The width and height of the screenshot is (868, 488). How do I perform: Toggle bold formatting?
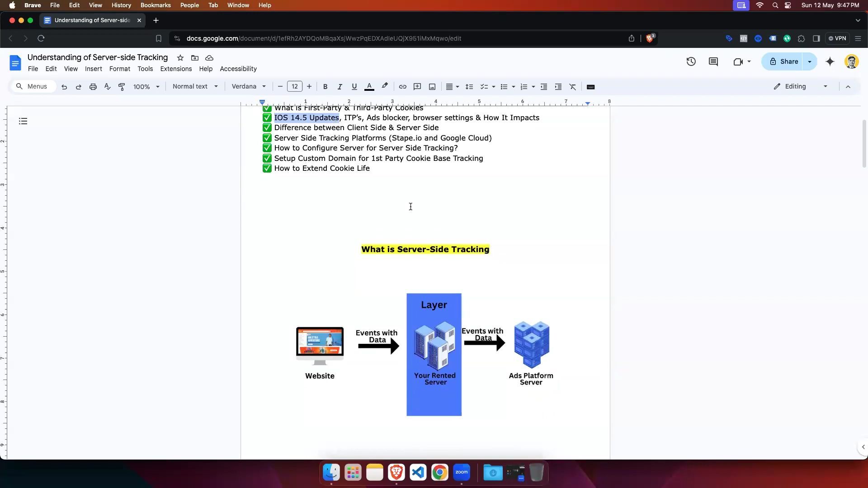(x=325, y=87)
